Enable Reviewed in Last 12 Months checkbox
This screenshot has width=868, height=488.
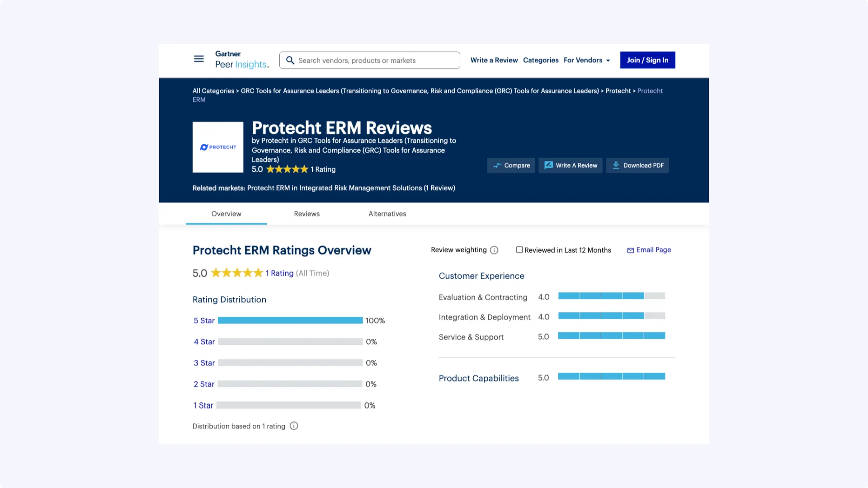pos(519,250)
